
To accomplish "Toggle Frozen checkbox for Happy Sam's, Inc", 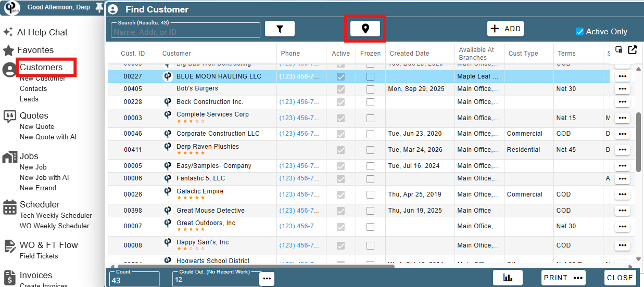I will tap(370, 245).
